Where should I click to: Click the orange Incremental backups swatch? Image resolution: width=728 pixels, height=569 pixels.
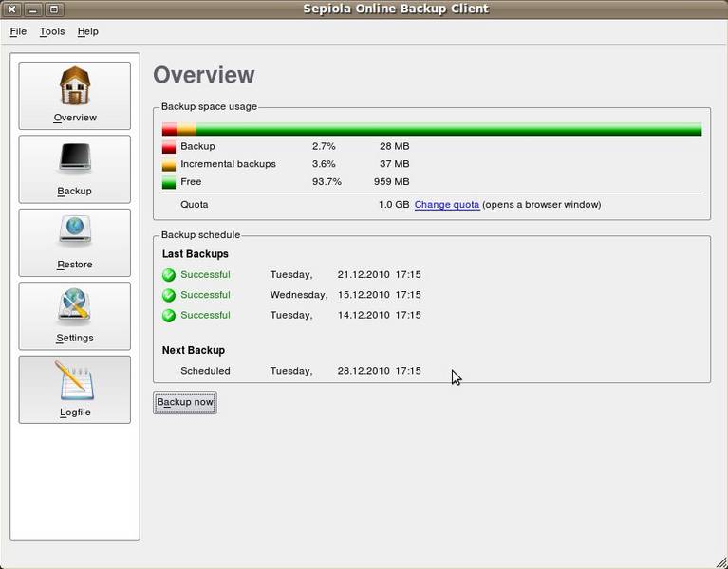click(x=169, y=164)
